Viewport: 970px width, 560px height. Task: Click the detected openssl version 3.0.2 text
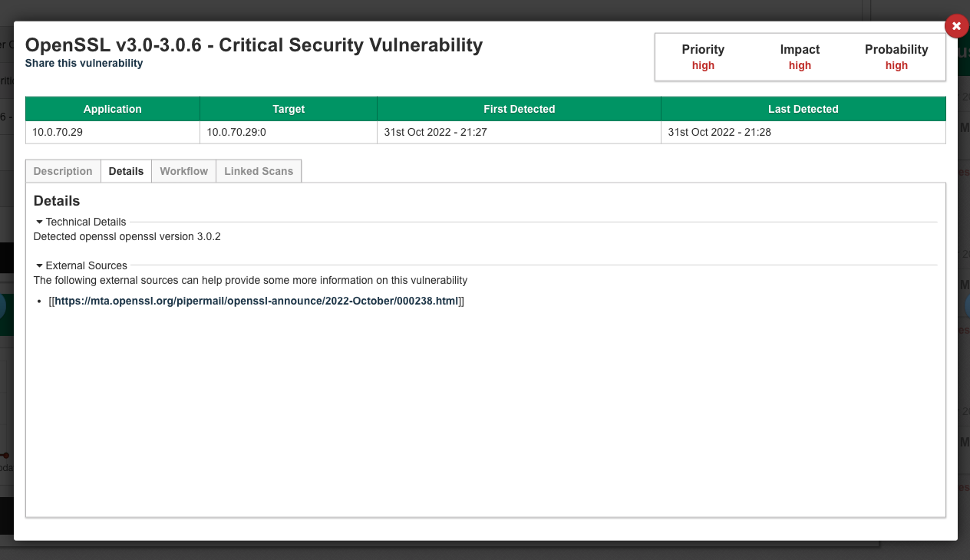(127, 236)
